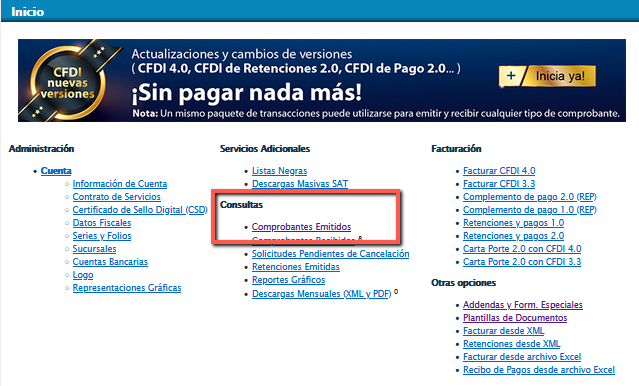Click the 'Servicios Adicionales' heading
The height and width of the screenshot is (386, 639).
pos(265,149)
